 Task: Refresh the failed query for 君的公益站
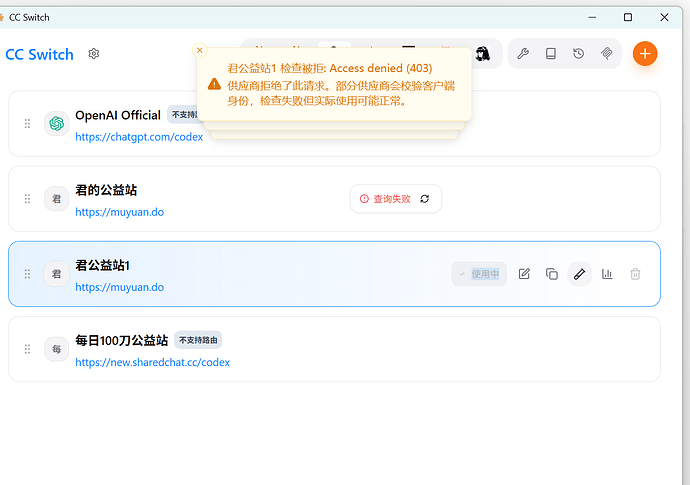(424, 199)
